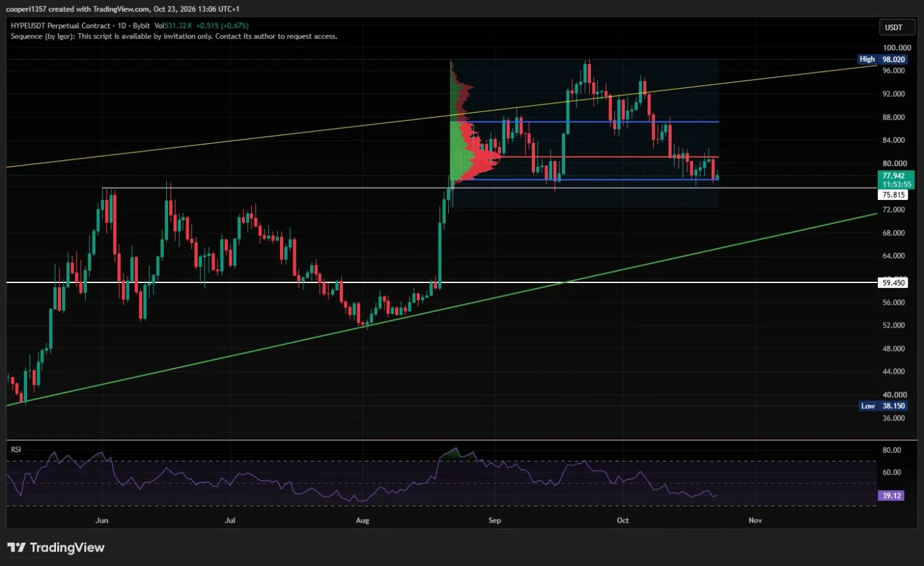This screenshot has width=924, height=566.
Task: Click the +0.515 (+0.67%) change value
Action: point(222,26)
